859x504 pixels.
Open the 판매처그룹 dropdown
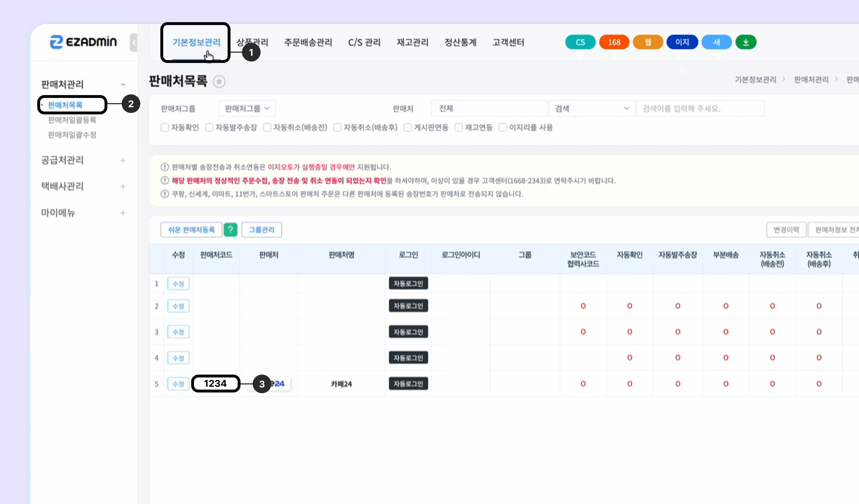pos(247,109)
